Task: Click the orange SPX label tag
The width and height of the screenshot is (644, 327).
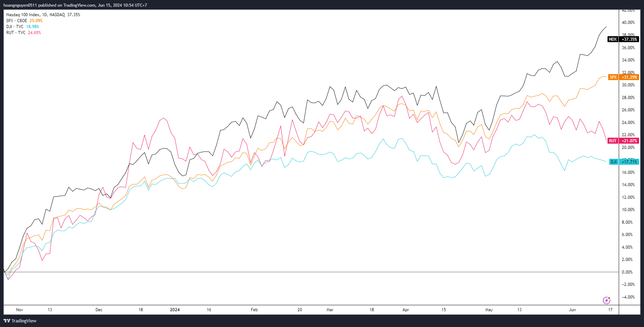Action: coord(613,77)
